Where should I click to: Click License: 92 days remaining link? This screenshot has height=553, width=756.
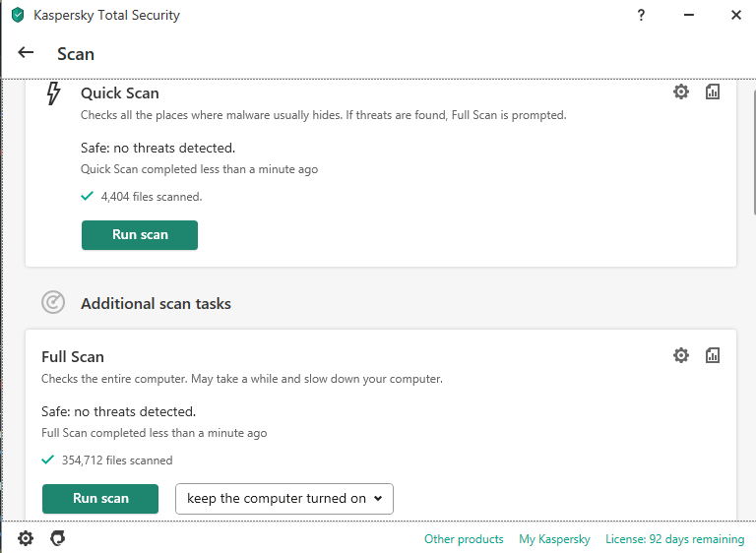674,539
